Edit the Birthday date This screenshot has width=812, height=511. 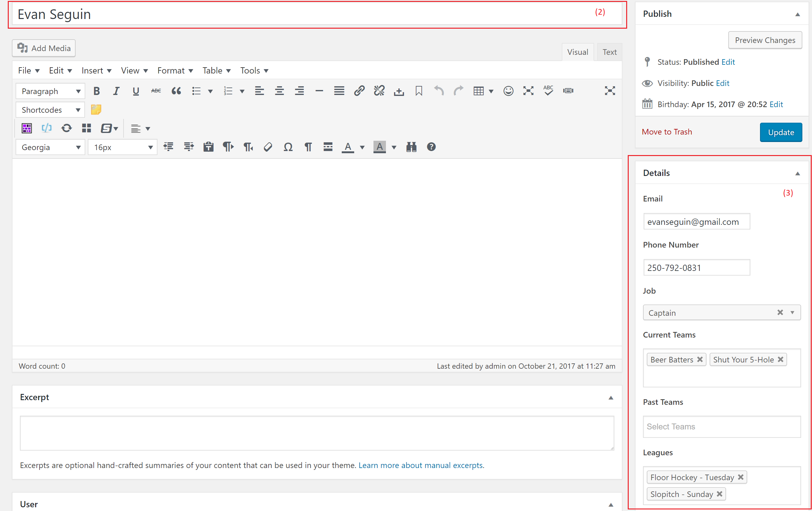pos(776,105)
